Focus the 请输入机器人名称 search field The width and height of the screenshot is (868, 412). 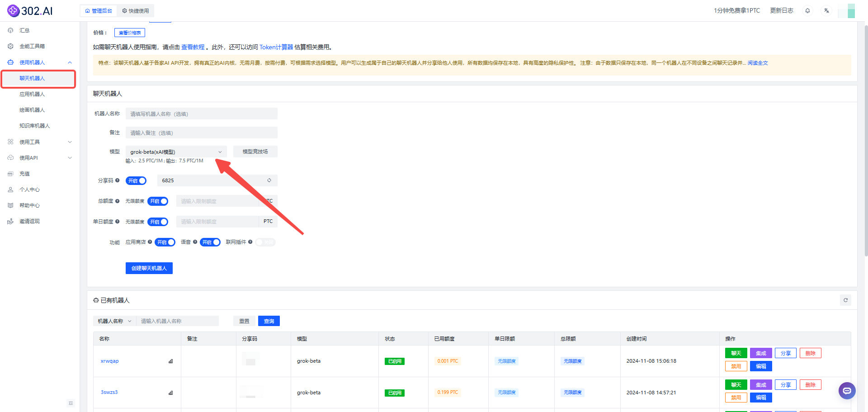(x=178, y=321)
